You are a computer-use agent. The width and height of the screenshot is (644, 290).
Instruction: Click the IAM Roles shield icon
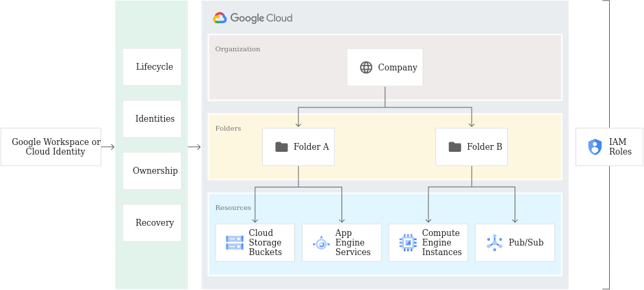click(x=595, y=147)
